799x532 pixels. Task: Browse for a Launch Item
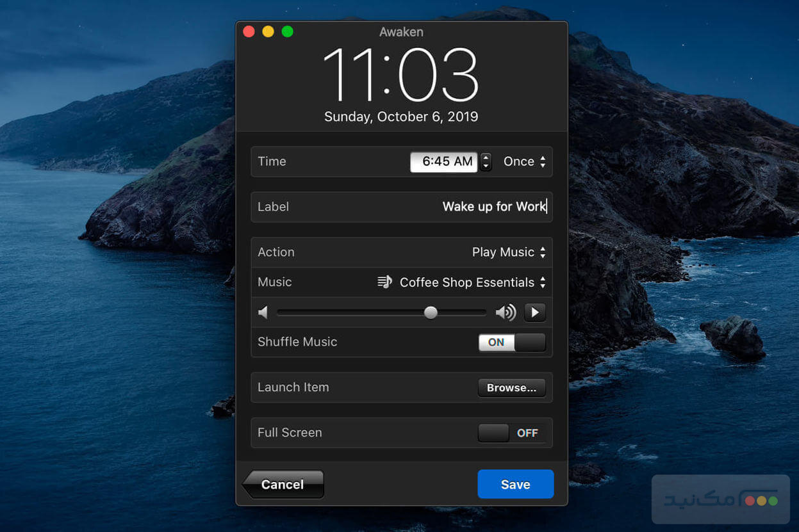511,387
